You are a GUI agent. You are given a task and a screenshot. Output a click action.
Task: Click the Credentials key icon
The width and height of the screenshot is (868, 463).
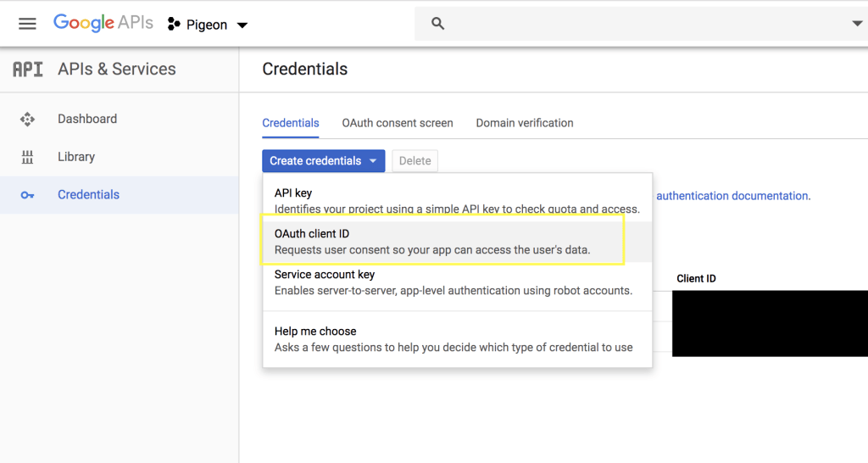[x=27, y=195]
